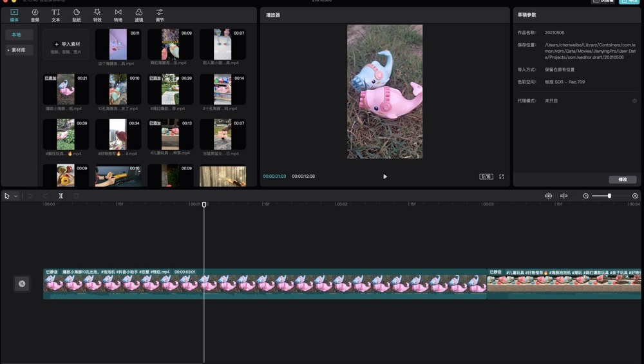The image size is (644, 364).
Task: Toggle the preview axis in the timeline toolbar
Action: [x=564, y=196]
